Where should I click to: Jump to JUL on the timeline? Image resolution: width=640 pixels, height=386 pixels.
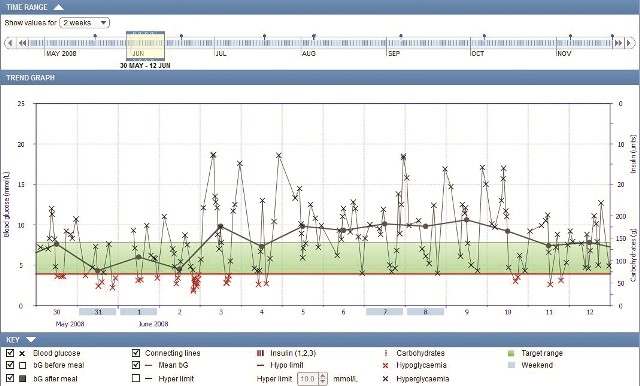221,53
